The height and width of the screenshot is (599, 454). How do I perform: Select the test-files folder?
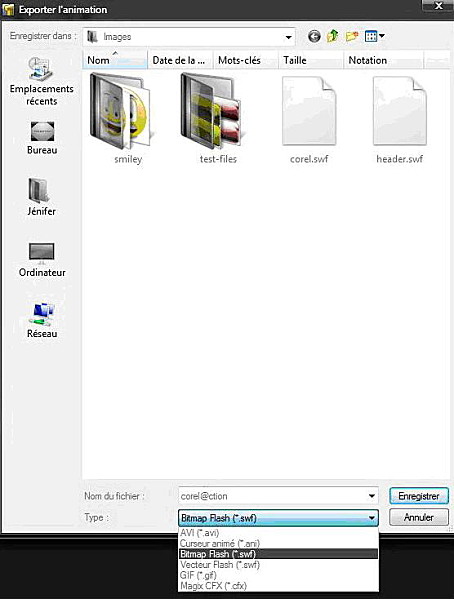(212, 118)
